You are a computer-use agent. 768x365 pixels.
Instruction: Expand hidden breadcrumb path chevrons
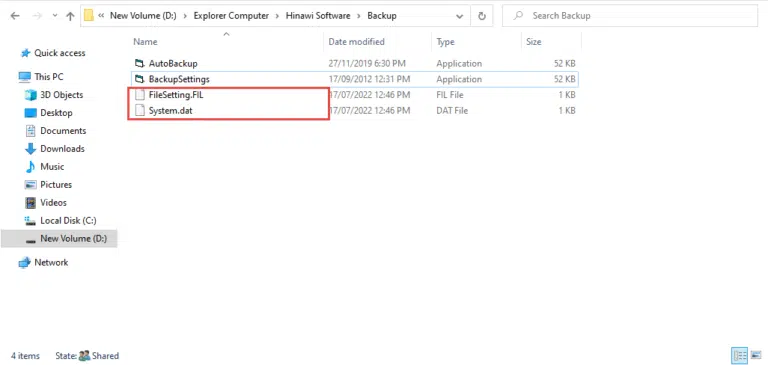101,16
